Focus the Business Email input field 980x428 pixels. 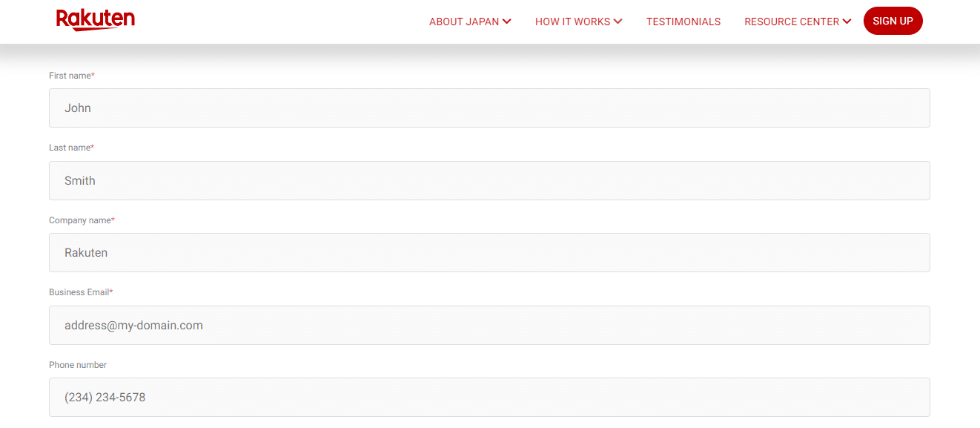click(489, 325)
